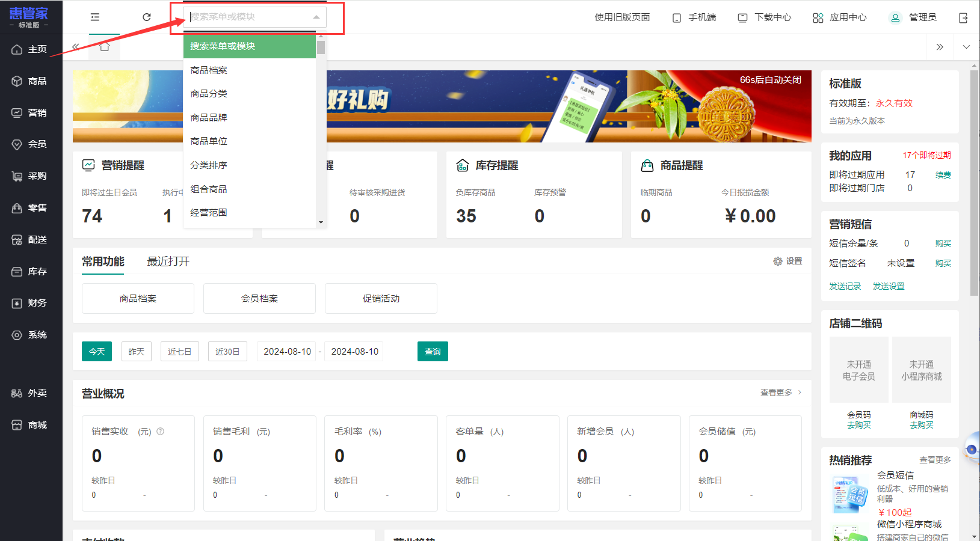980x541 pixels.
Task: Select 商品单位 in the dropdown list
Action: click(250, 141)
